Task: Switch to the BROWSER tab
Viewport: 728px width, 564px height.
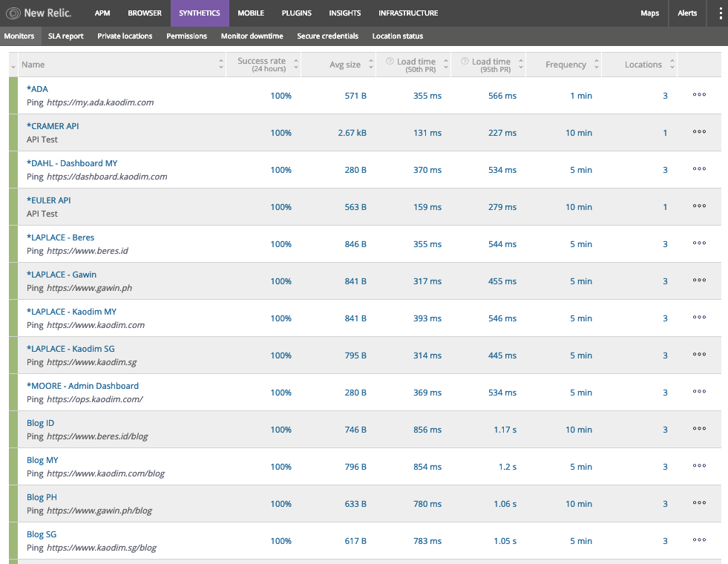Action: [145, 13]
